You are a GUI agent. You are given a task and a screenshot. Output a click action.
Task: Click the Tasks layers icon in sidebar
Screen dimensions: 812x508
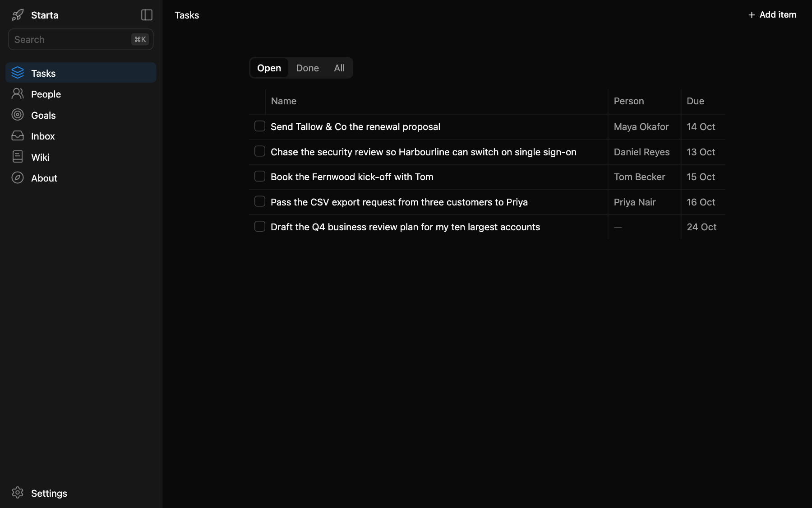point(18,73)
